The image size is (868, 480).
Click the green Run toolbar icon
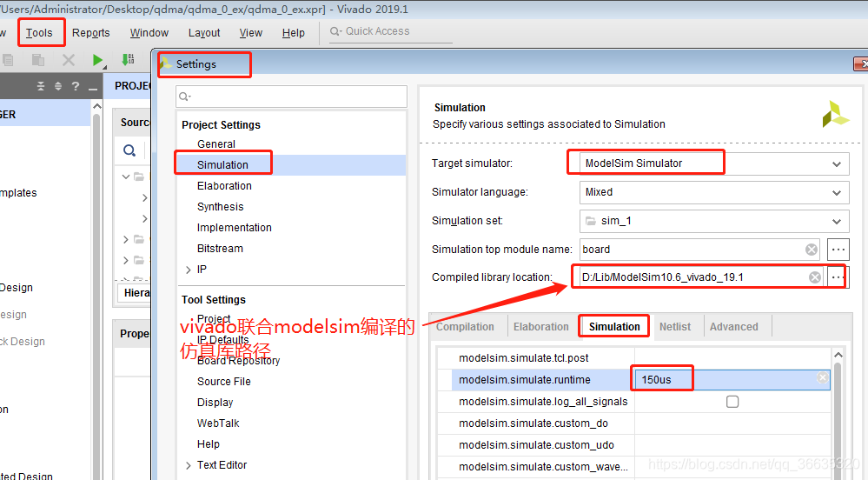point(97,60)
